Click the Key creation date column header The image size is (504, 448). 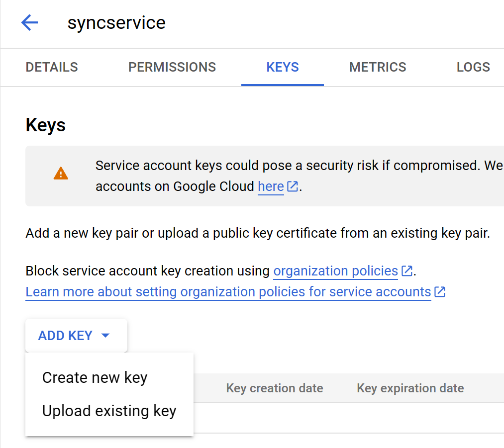(274, 388)
